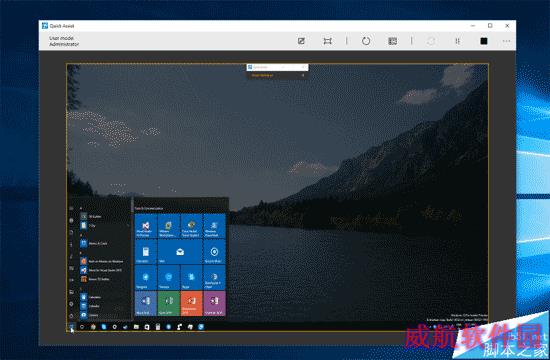
Task: Click the disabled Reconnect icon in toolbar
Action: tap(431, 41)
